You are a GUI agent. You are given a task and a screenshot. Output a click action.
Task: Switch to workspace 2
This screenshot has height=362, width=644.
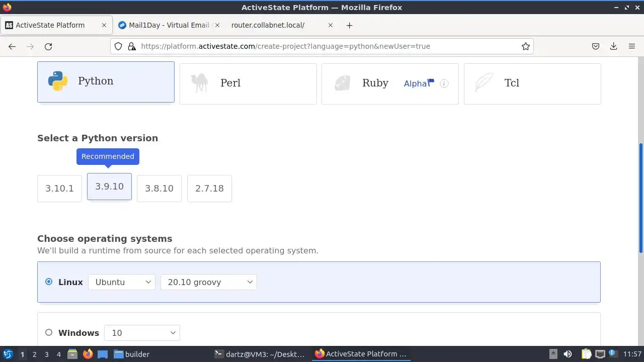pyautogui.click(x=34, y=354)
